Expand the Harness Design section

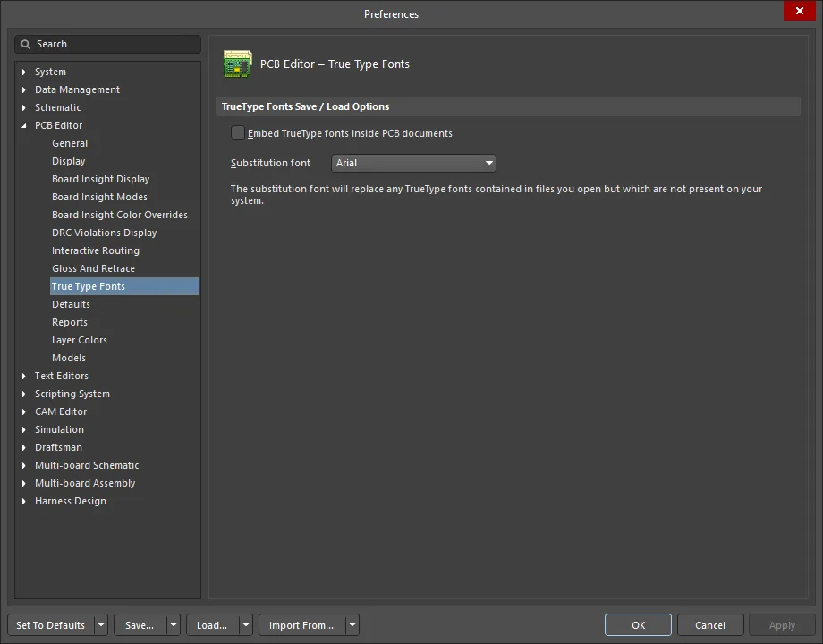click(x=22, y=501)
